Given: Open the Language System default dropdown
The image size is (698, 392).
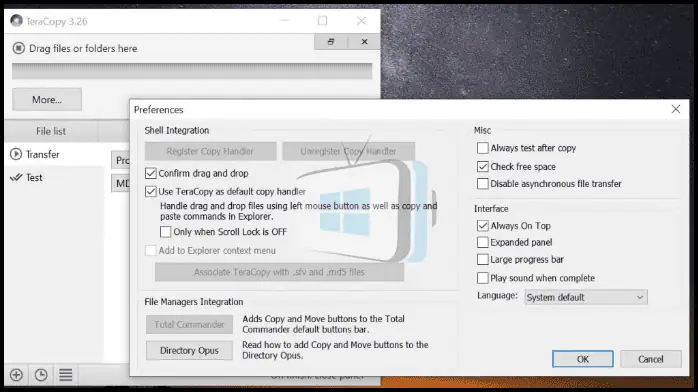Looking at the screenshot, I should point(586,297).
